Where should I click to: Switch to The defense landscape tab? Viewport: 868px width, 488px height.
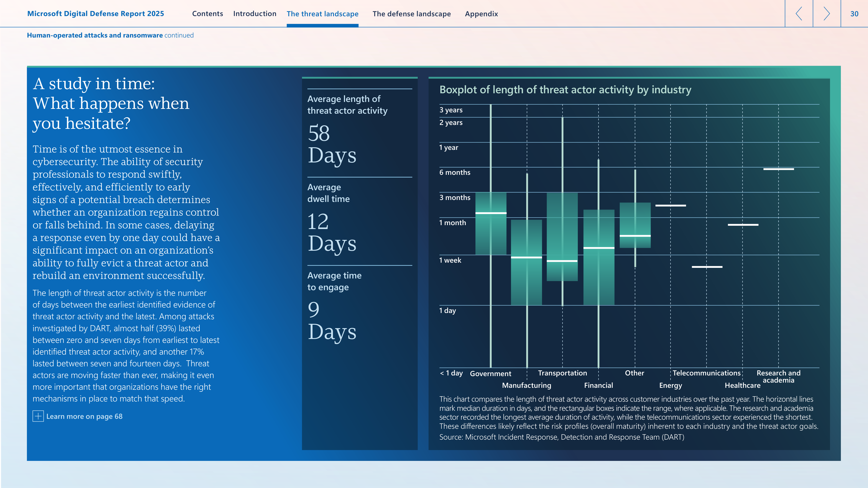(x=412, y=14)
